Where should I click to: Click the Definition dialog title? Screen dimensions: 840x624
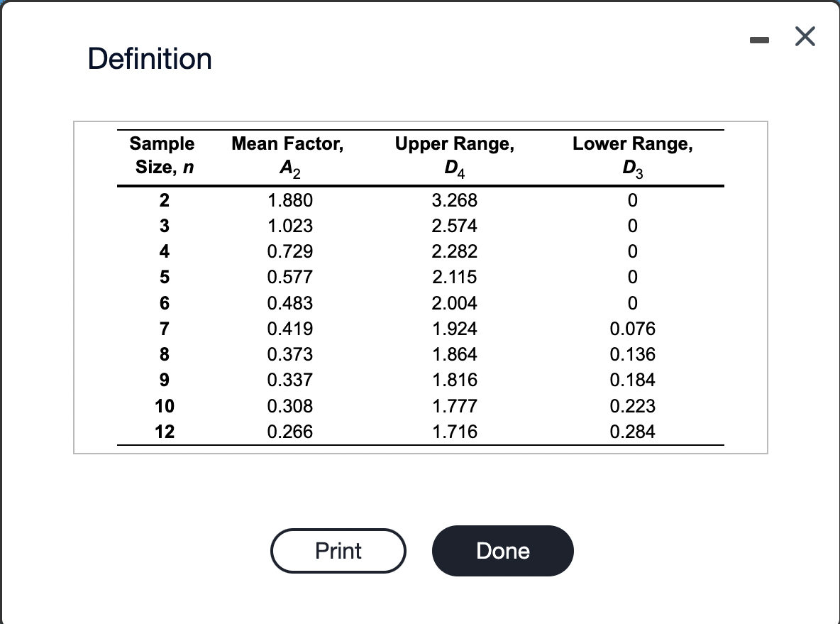click(150, 58)
